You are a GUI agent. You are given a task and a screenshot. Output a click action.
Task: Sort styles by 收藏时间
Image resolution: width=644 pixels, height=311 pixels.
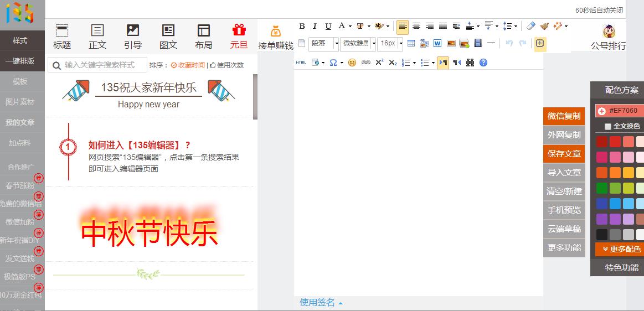(188, 65)
